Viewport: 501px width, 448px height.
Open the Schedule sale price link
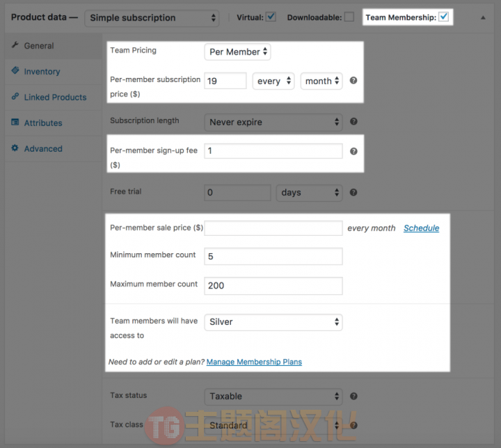[421, 228]
